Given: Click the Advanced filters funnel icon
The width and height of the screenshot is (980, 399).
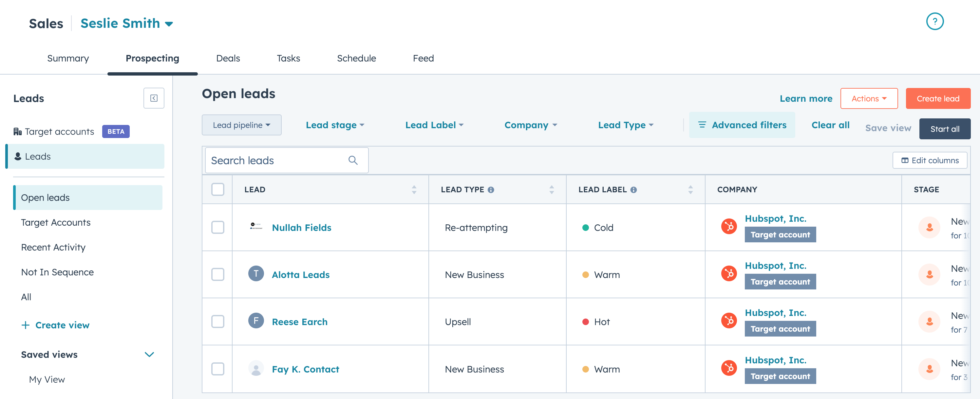Looking at the screenshot, I should tap(702, 125).
